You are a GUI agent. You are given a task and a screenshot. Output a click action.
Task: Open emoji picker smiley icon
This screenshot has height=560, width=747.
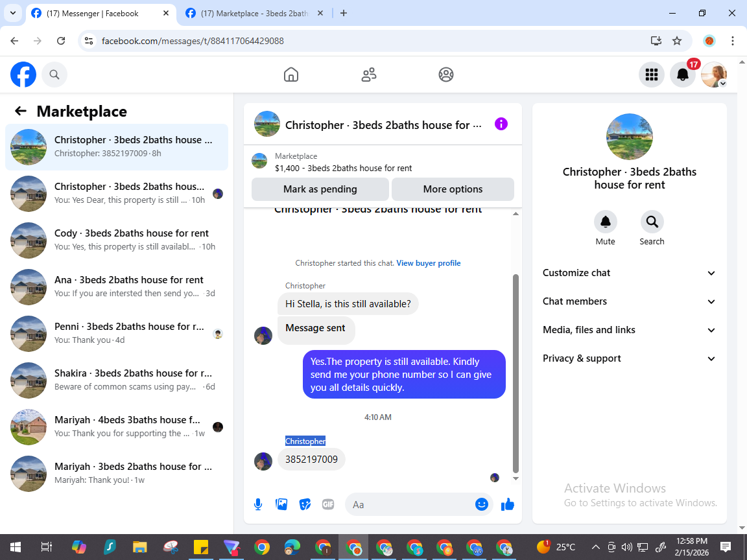coord(482,504)
